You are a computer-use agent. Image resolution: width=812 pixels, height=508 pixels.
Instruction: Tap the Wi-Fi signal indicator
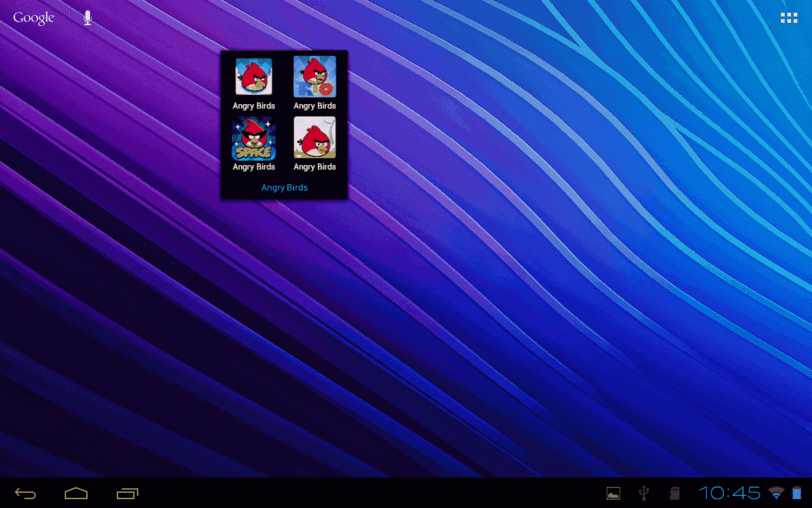[776, 492]
